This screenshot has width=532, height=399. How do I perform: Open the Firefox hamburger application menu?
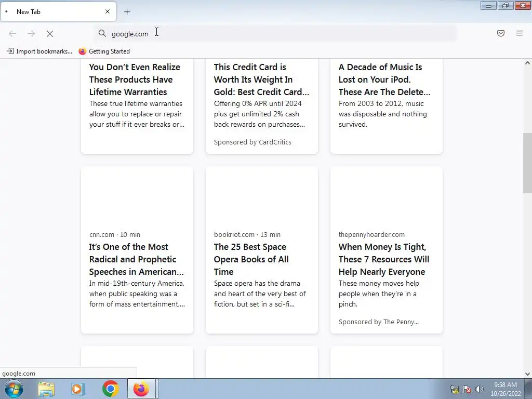click(x=520, y=33)
